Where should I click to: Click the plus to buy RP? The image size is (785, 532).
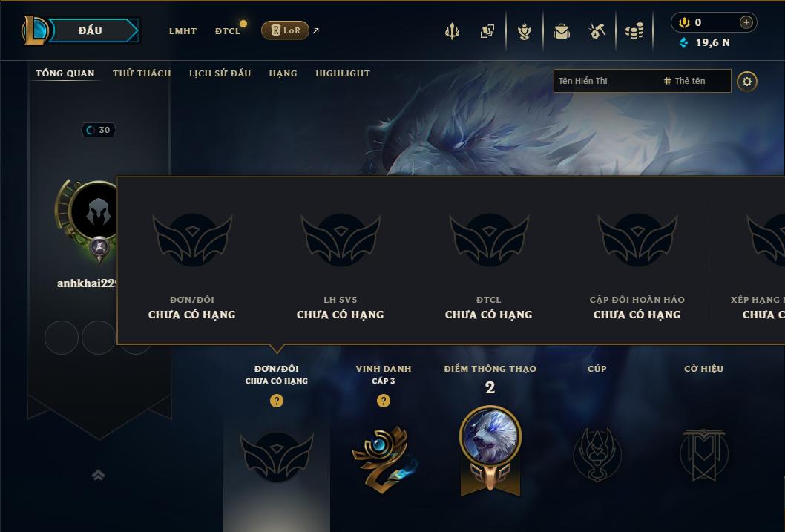click(x=746, y=22)
